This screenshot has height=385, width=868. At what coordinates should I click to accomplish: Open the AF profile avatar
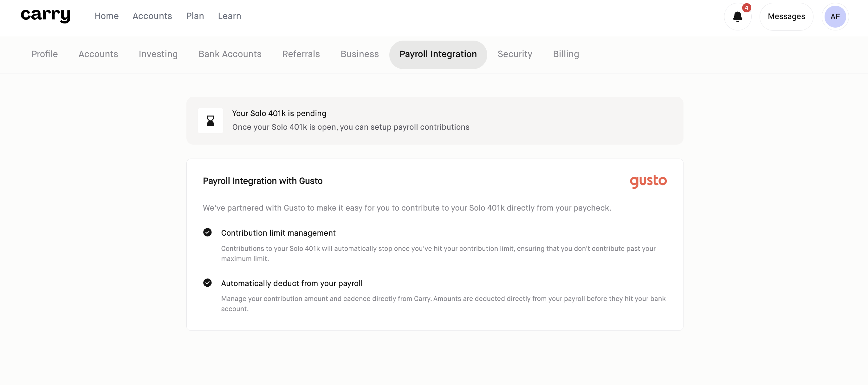click(835, 16)
